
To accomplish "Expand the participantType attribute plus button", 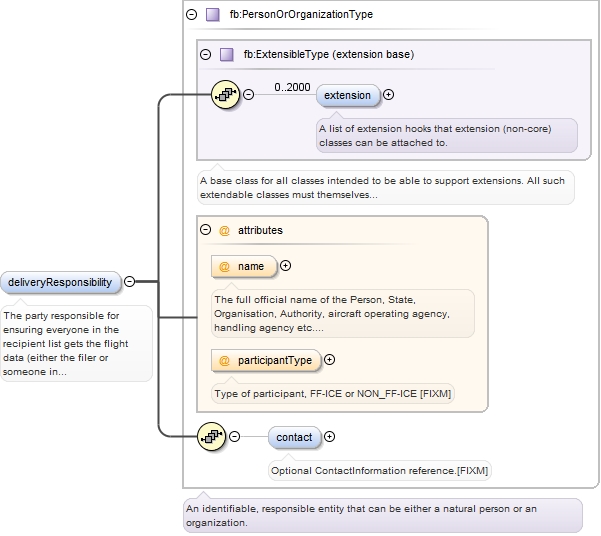I will (x=329, y=360).
